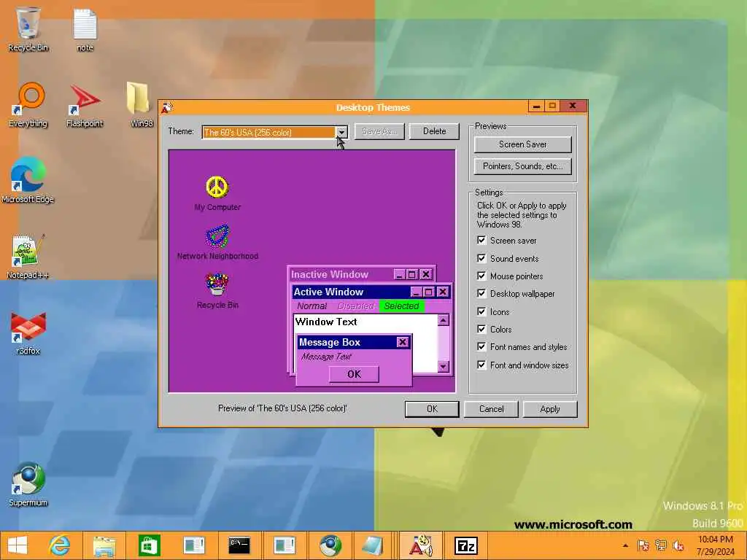The height and width of the screenshot is (560, 747).
Task: Click Cancel in Desktop Themes
Action: pyautogui.click(x=491, y=409)
